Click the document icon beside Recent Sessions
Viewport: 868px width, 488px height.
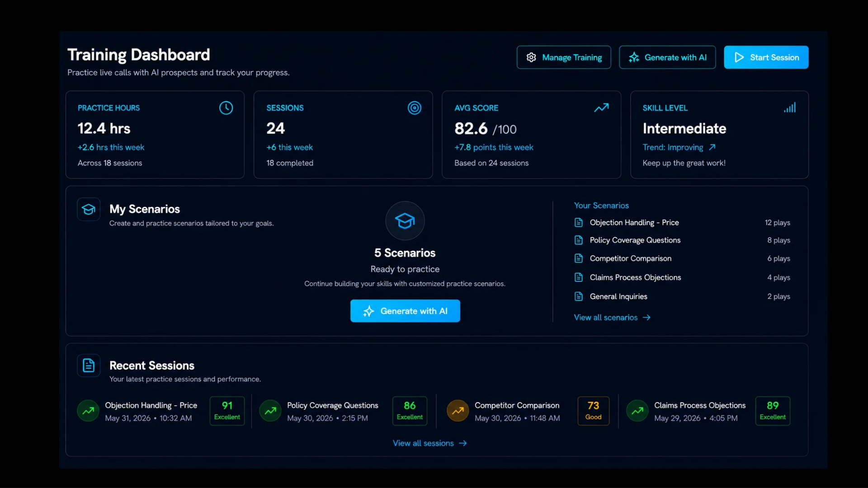[89, 366]
